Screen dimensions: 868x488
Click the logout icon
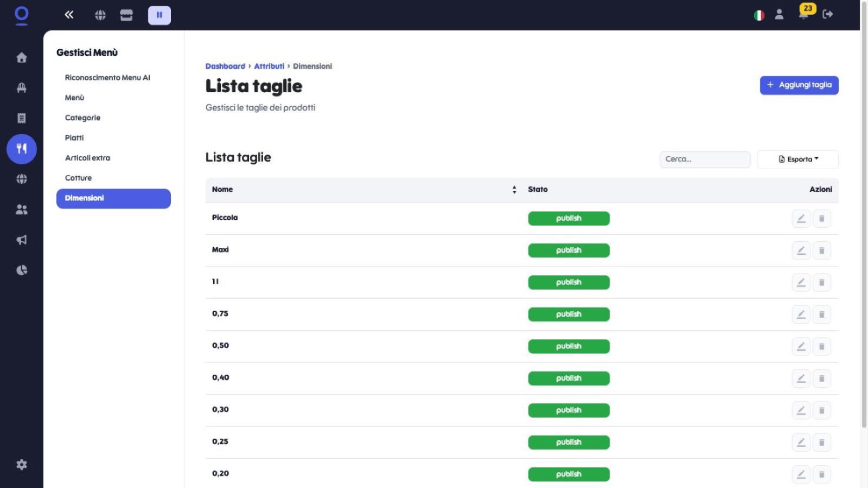coord(827,15)
